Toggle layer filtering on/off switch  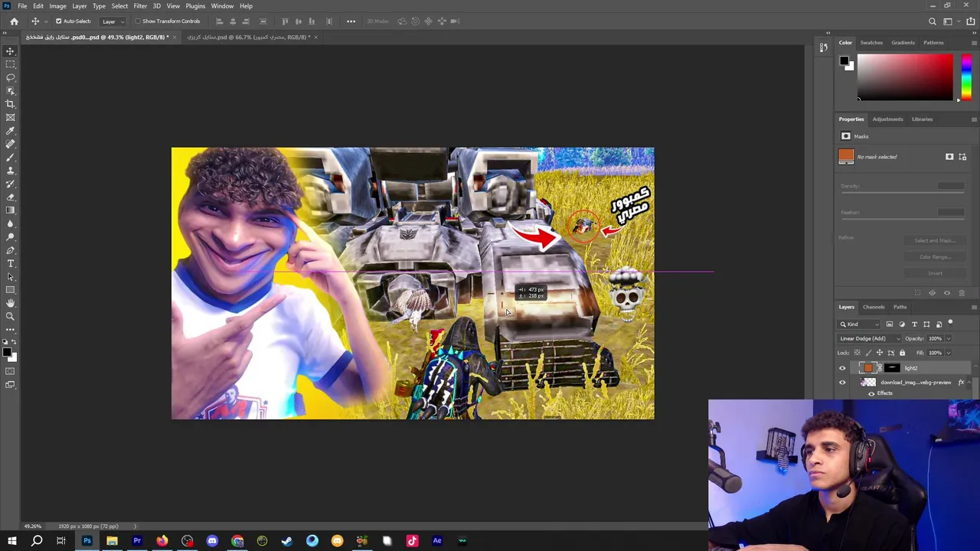click(x=950, y=323)
